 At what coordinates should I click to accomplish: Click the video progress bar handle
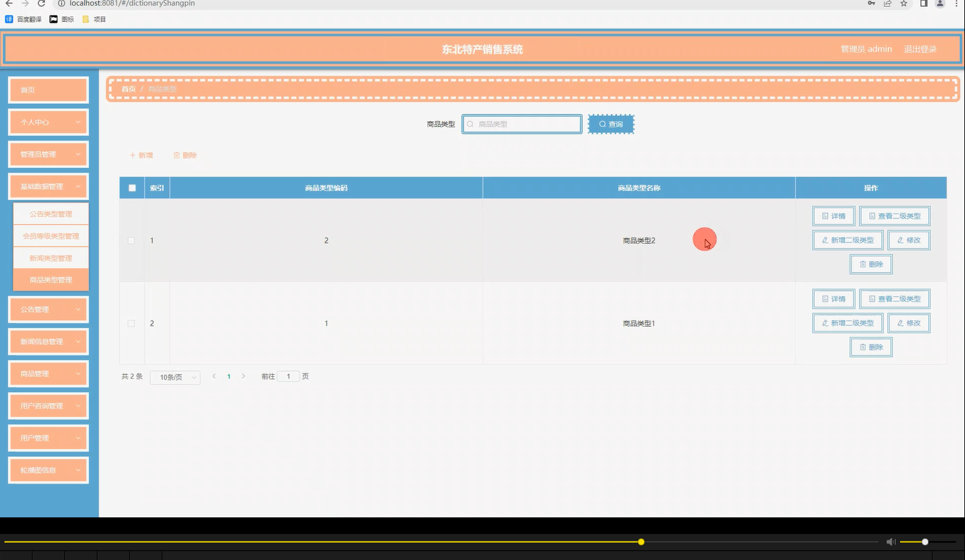(641, 542)
